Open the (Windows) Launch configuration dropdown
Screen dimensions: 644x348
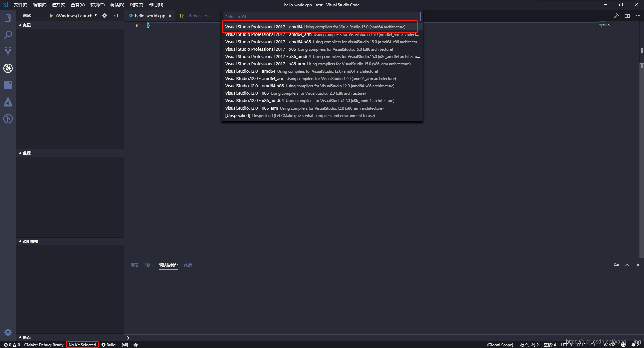click(x=76, y=16)
